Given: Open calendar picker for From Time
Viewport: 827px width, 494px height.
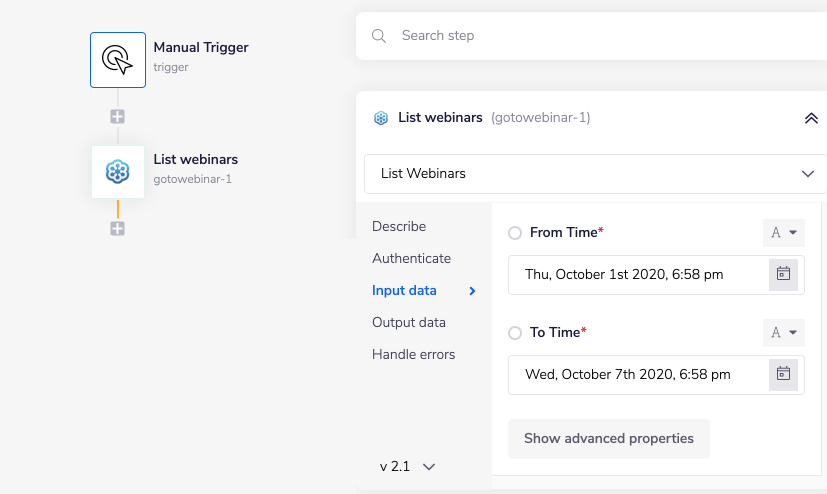Looking at the screenshot, I should 783,274.
